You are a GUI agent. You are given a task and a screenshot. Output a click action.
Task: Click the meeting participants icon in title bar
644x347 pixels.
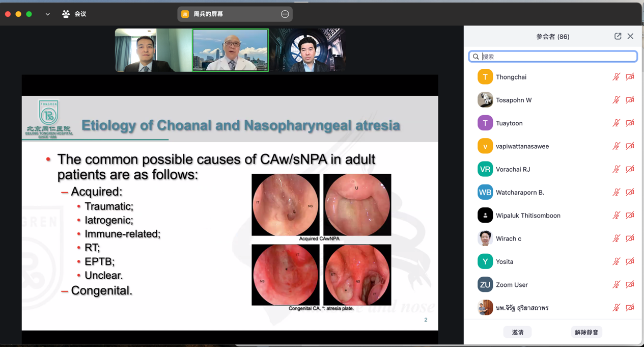[x=66, y=14]
